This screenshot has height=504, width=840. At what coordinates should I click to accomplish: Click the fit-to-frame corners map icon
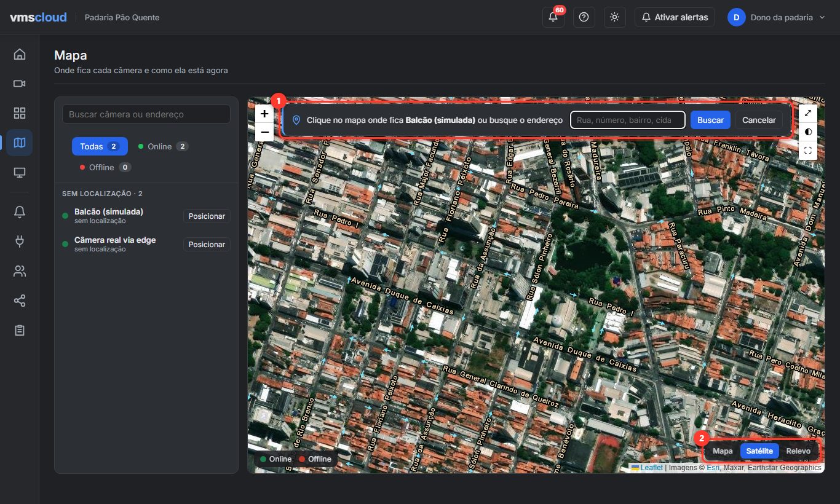click(808, 150)
